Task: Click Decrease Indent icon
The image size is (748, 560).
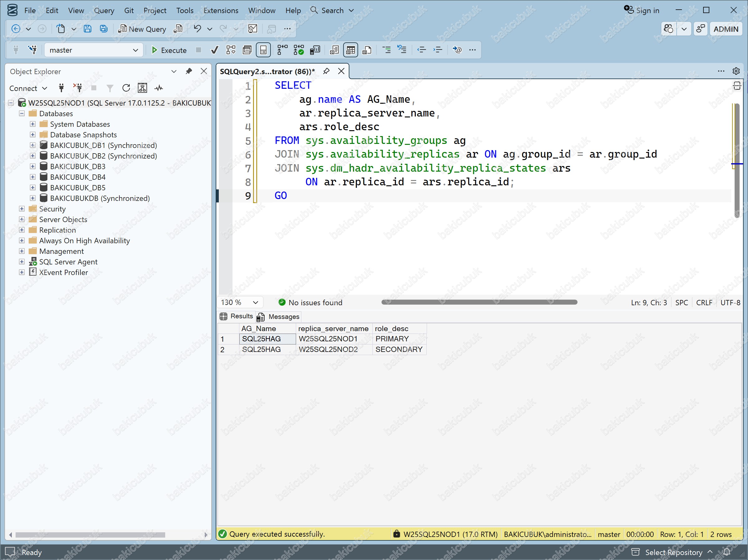Action: point(421,50)
